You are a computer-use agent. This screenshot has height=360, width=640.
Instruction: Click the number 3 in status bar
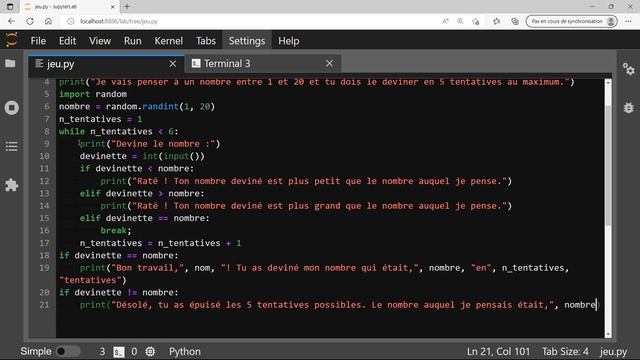pyautogui.click(x=102, y=351)
